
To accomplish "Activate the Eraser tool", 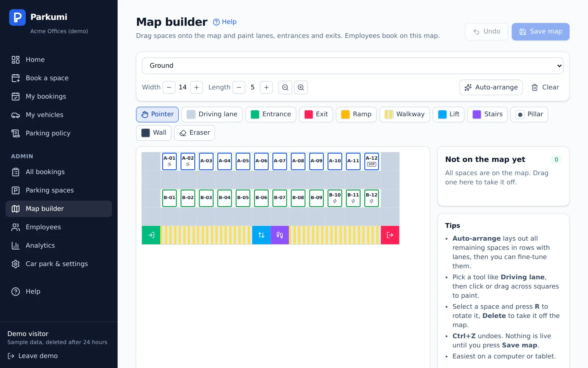I will click(x=194, y=133).
